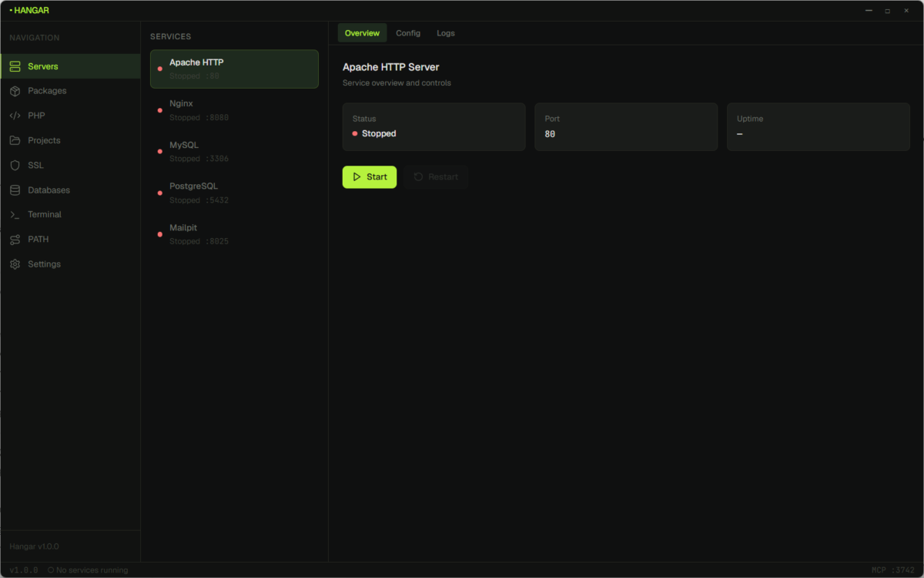Select the PostgreSQL service
924x578 pixels.
point(234,193)
